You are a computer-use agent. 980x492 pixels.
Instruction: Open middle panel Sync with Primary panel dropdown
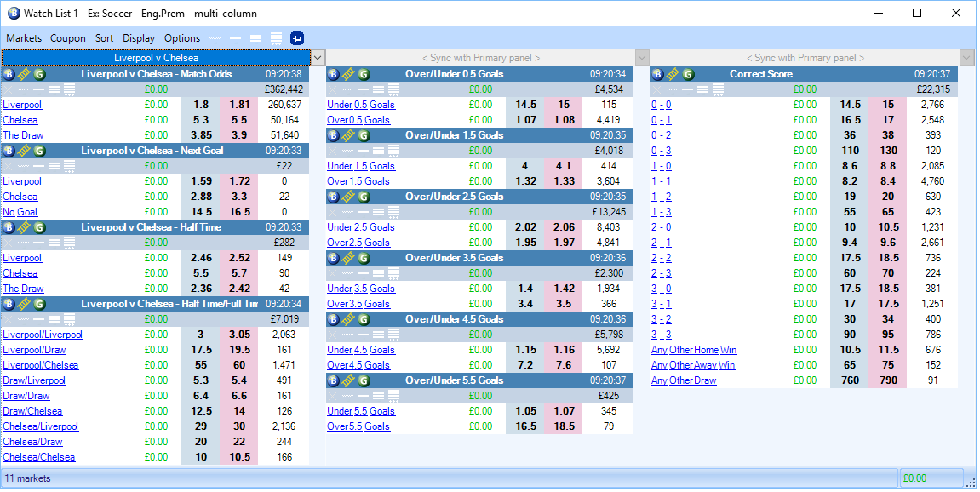642,58
